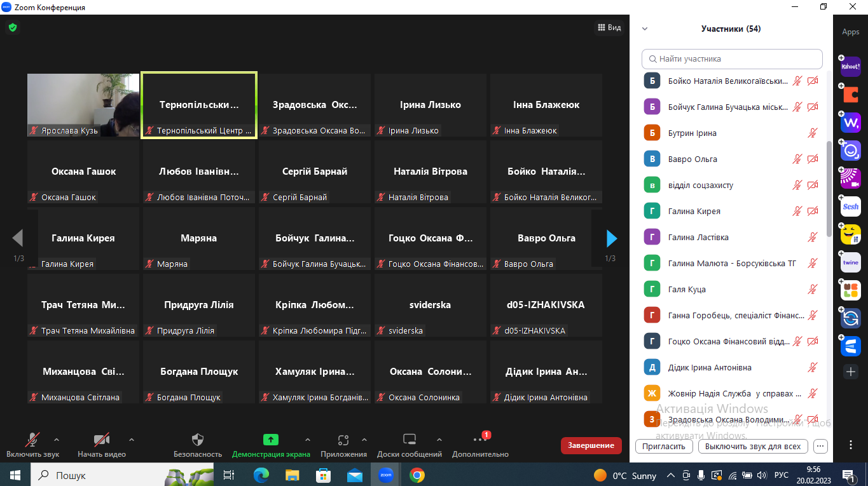Image resolution: width=868 pixels, height=486 pixels.
Task: Expand video options arrow beside camera
Action: (x=132, y=439)
